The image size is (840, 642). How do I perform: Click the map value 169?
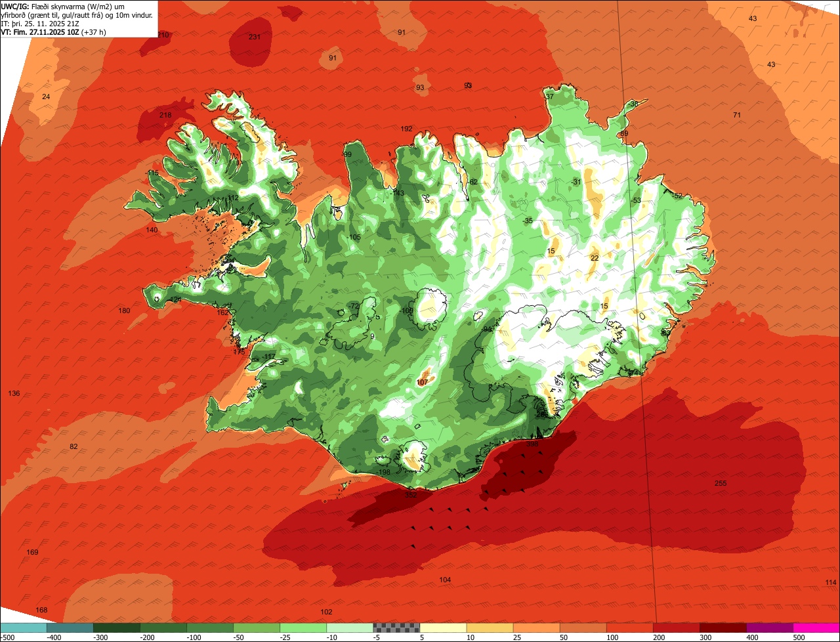point(32,552)
